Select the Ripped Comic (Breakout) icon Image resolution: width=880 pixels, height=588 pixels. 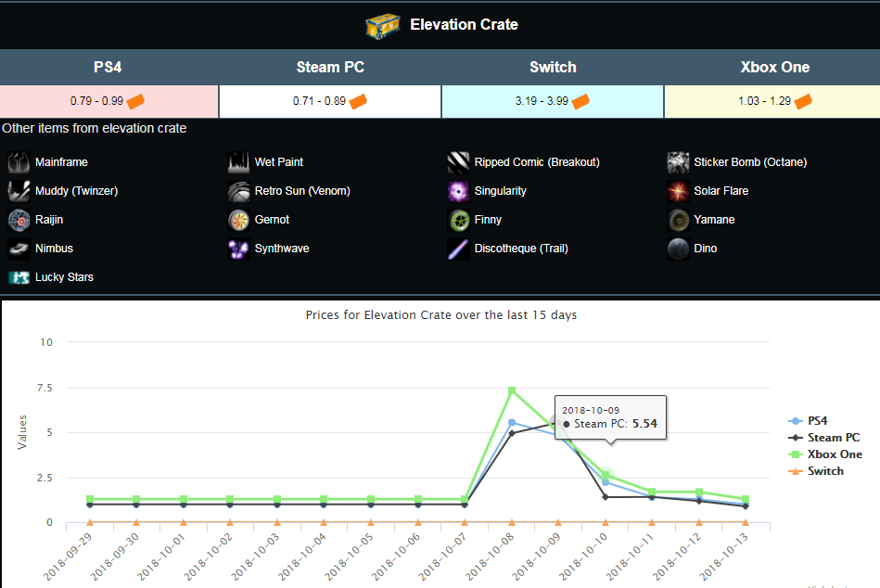[x=458, y=162]
